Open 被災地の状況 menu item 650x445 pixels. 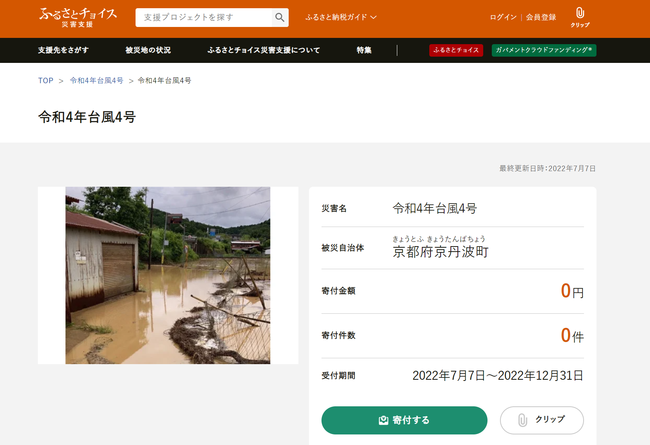tap(148, 50)
